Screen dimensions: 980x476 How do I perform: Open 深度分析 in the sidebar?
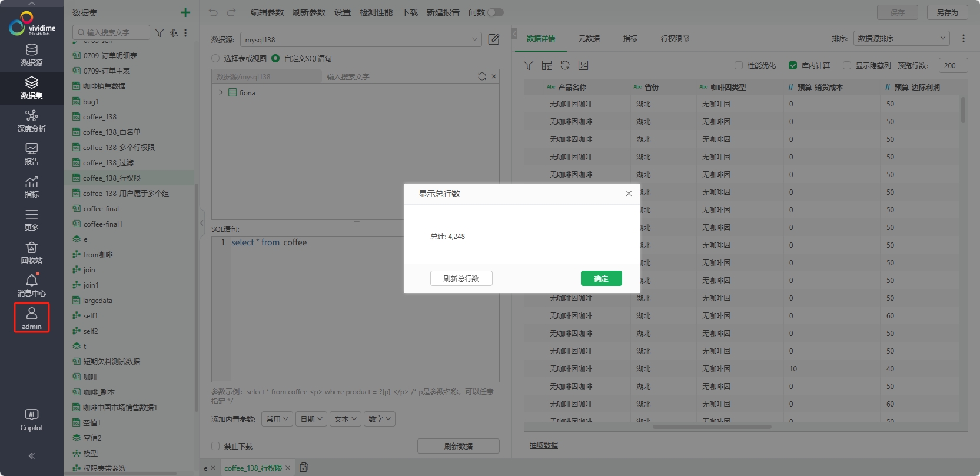tap(32, 121)
